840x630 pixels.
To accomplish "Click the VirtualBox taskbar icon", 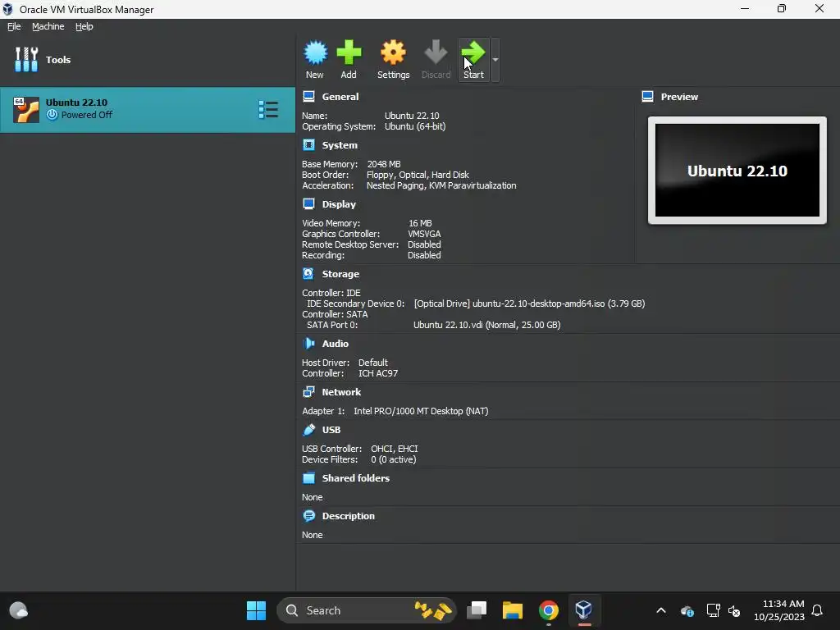I will [x=584, y=610].
